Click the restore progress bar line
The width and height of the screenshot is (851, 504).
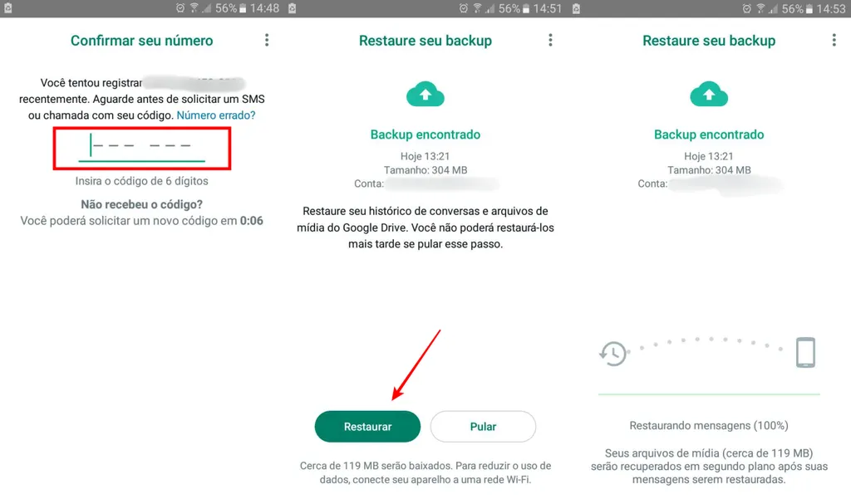coord(709,394)
